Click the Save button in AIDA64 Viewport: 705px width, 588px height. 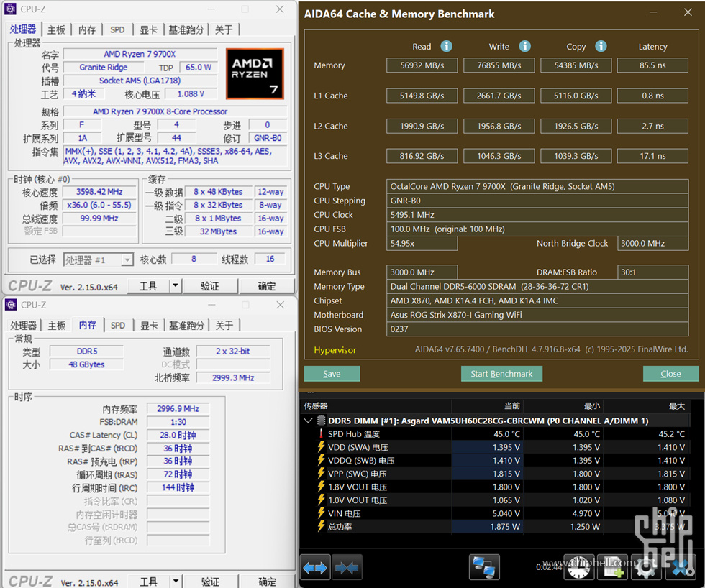332,374
